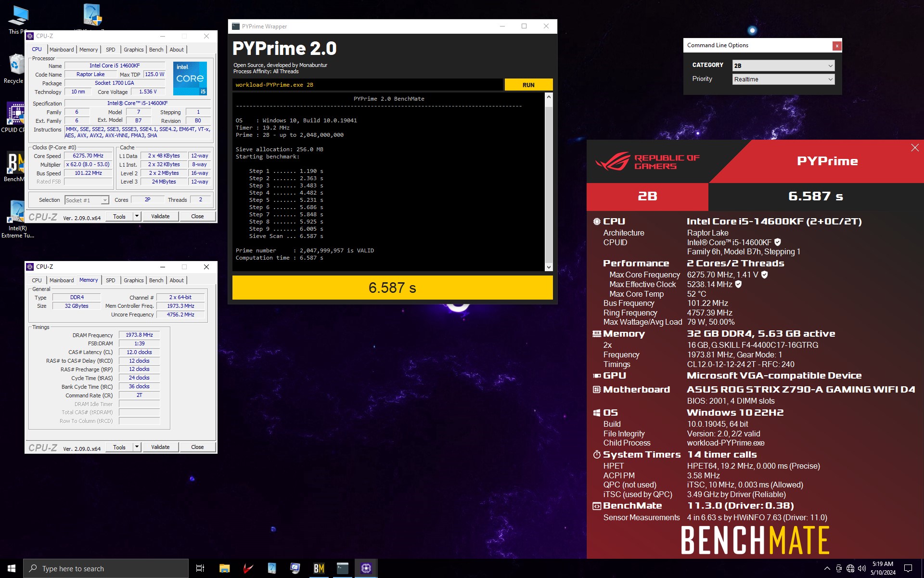Open the notification center icon

tap(908, 568)
